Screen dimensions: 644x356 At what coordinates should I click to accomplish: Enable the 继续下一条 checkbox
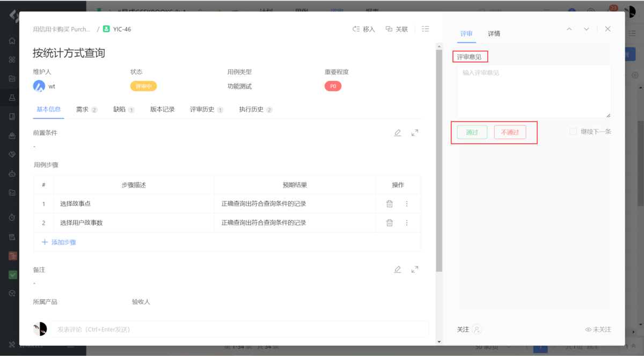click(x=573, y=132)
